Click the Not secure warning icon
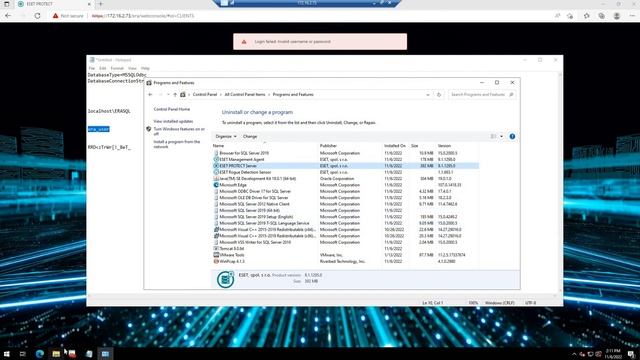This screenshot has height=360, width=640. click(56, 16)
